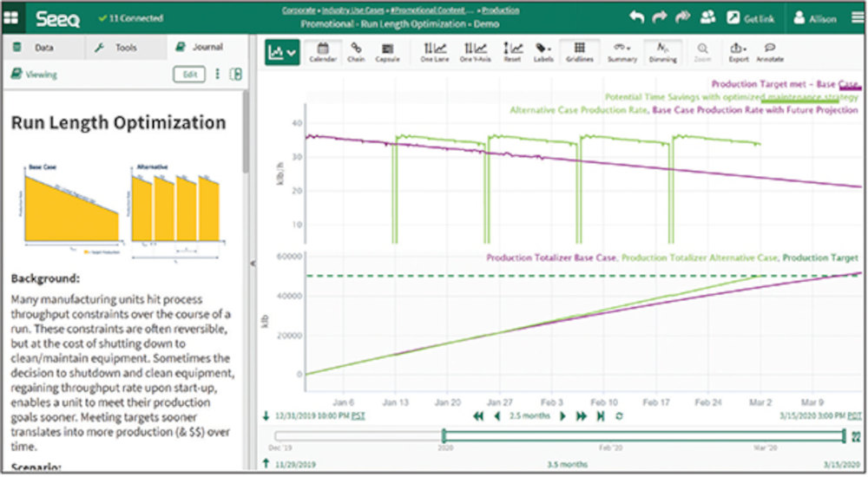Click Get link button

(x=751, y=18)
